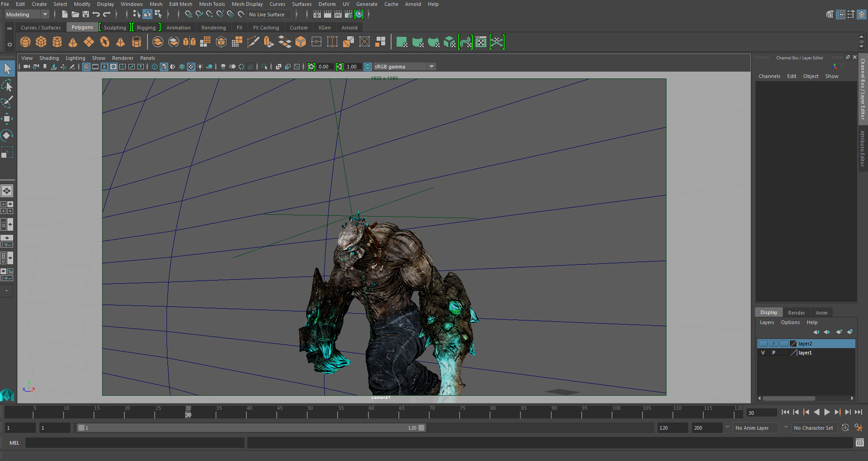Click the range slider right handle near 120

pyautogui.click(x=422, y=427)
